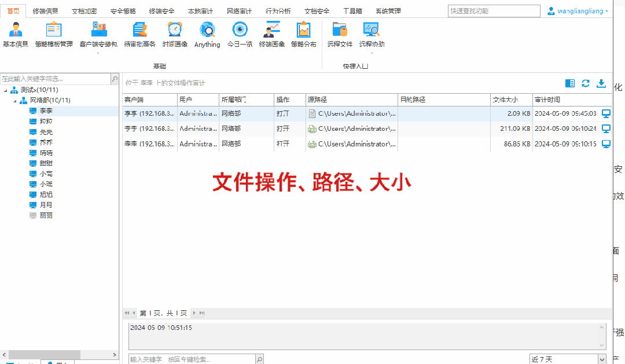Click the column layout icon above the table
625x364 pixels.
[x=570, y=83]
